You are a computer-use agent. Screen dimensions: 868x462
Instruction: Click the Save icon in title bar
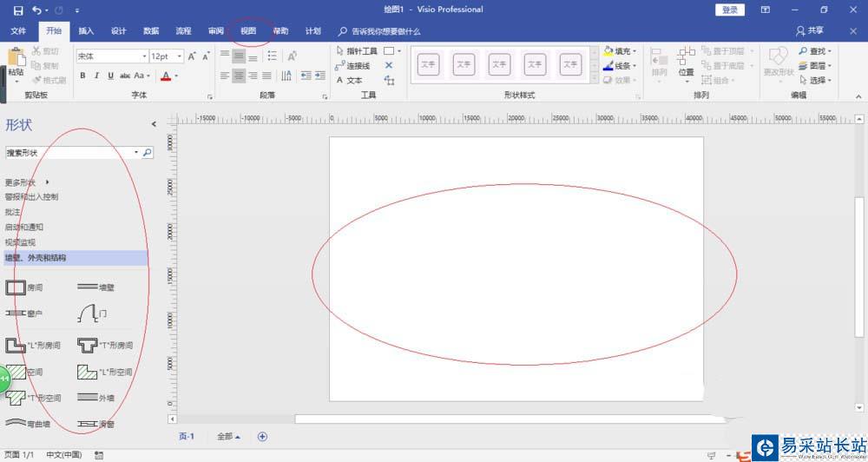(18, 10)
